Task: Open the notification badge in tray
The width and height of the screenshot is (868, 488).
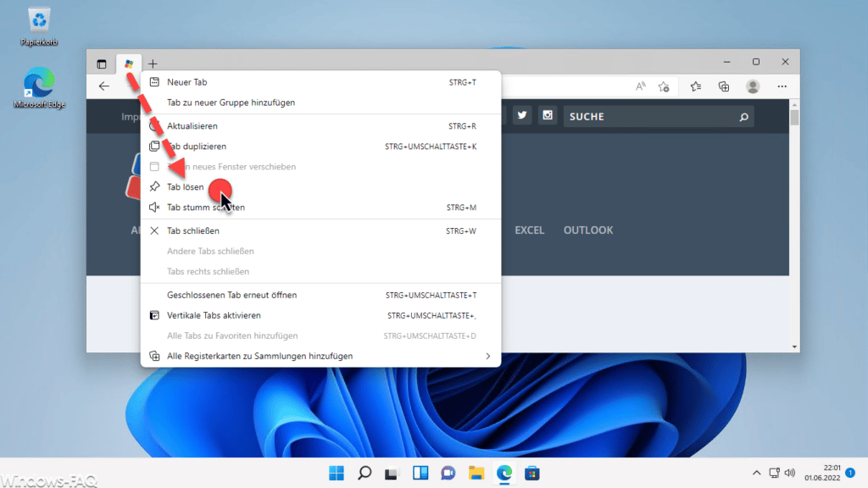Action: [x=850, y=473]
